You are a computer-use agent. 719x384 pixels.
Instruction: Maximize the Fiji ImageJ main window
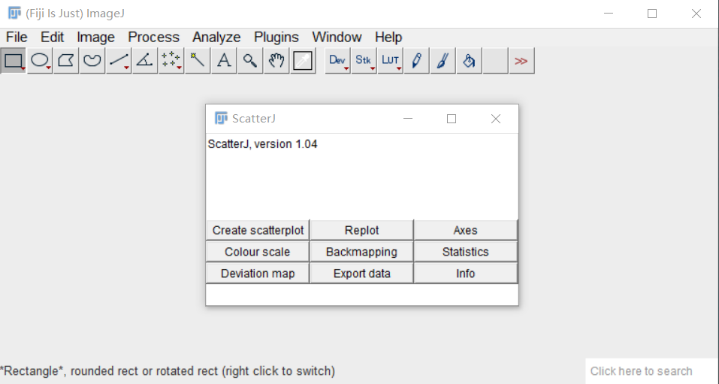(652, 13)
